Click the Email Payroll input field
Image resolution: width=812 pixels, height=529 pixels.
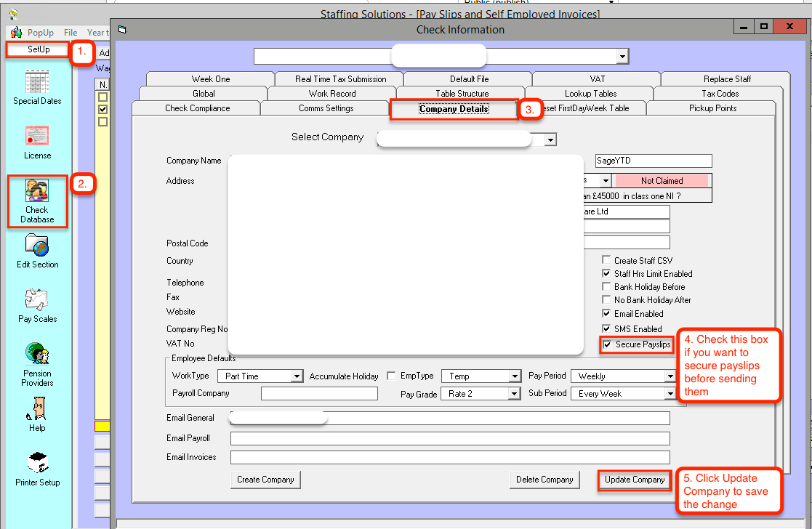point(450,438)
